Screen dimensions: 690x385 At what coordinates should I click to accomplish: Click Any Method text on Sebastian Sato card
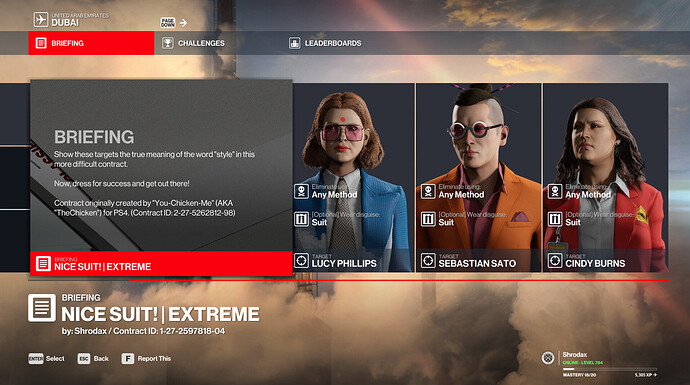click(461, 194)
